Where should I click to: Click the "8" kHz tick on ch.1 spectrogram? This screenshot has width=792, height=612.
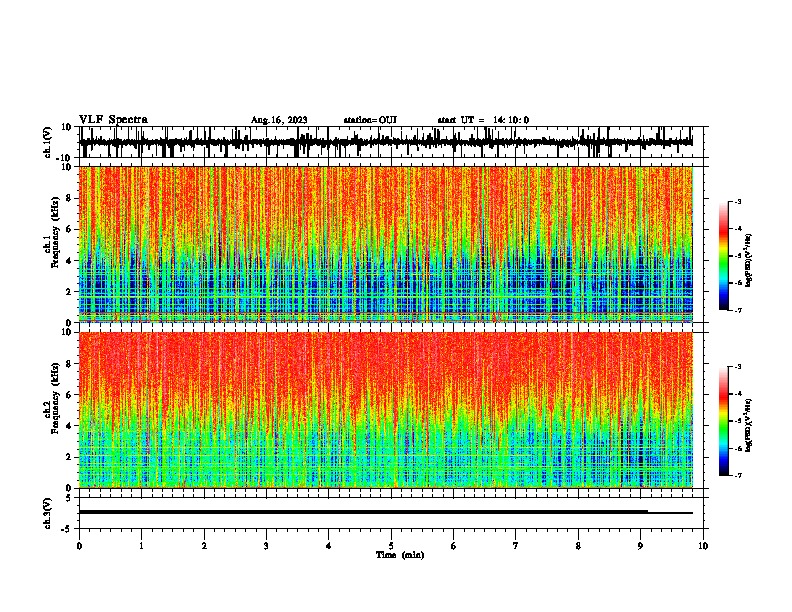70,198
